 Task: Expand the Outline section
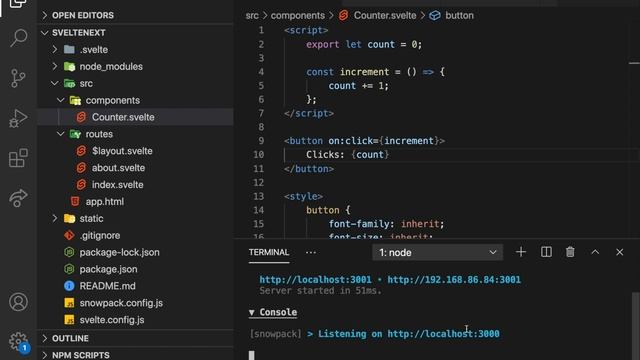click(44, 338)
